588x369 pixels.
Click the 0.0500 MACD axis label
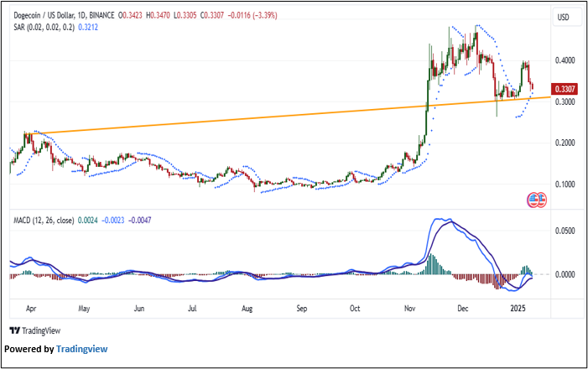(x=565, y=231)
